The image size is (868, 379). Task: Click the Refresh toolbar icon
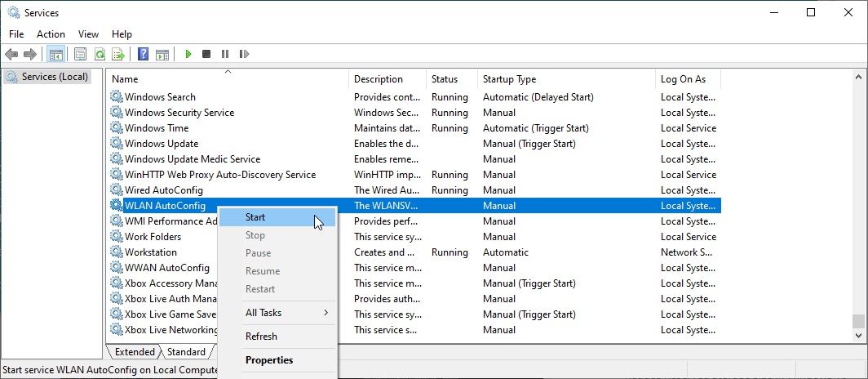(x=100, y=54)
